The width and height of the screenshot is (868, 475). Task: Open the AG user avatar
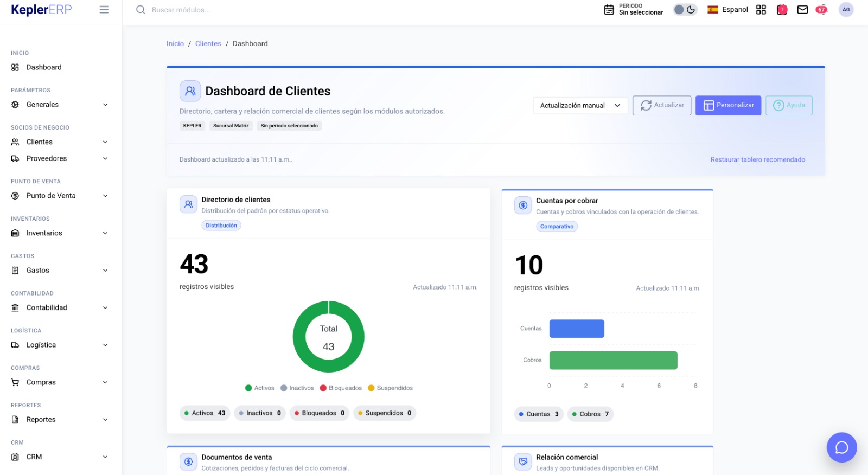click(x=846, y=10)
